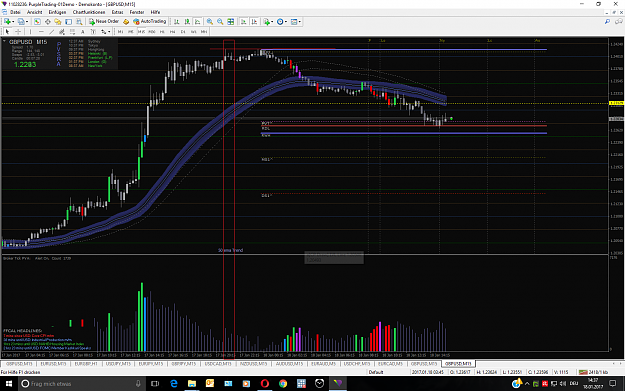Launch MetaEditor from the toolbar
Screen dimensions: 625x391
(126, 22)
